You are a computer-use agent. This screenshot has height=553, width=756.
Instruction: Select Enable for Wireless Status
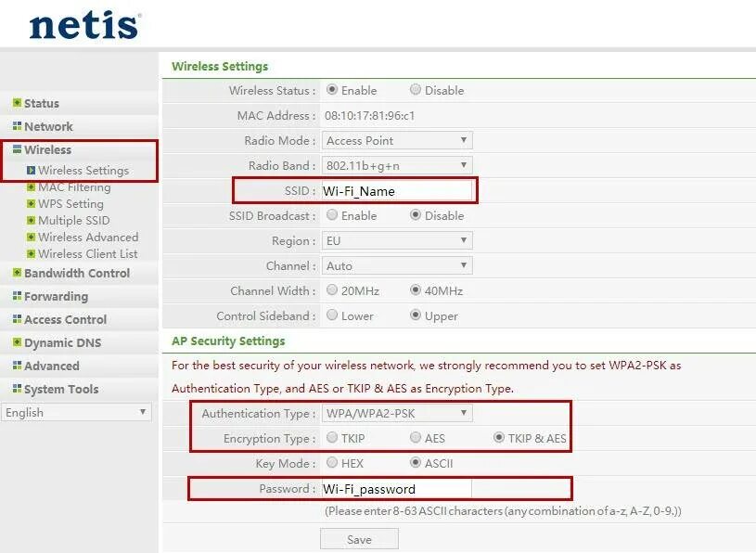tap(332, 90)
